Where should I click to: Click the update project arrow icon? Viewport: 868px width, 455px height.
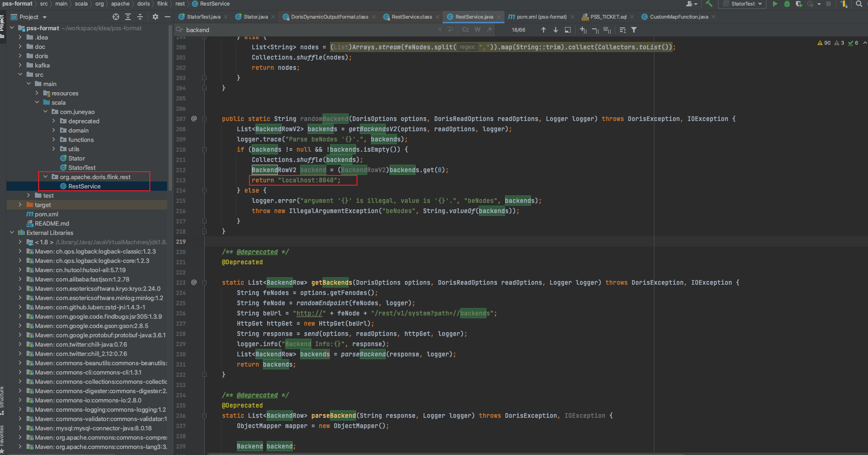(844, 4)
